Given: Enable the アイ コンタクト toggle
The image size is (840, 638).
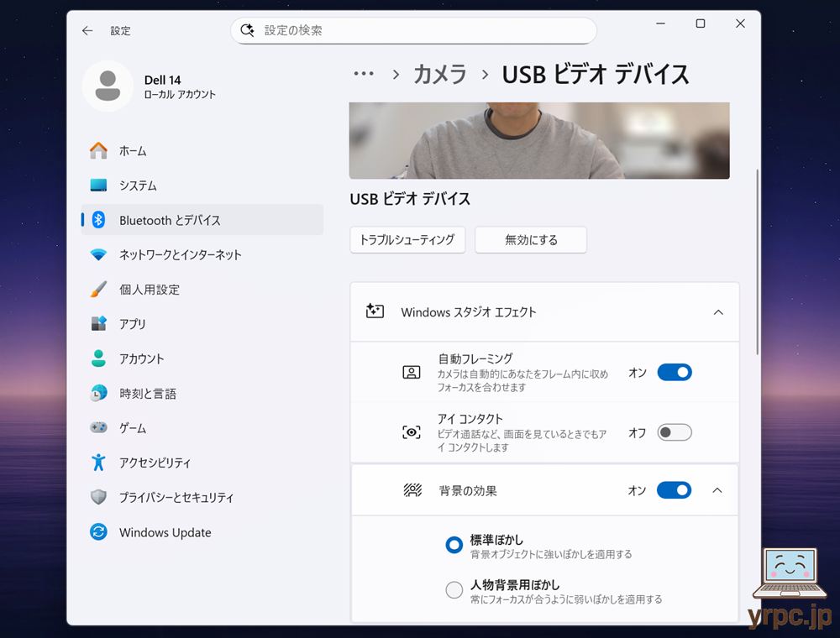Looking at the screenshot, I should 674,432.
